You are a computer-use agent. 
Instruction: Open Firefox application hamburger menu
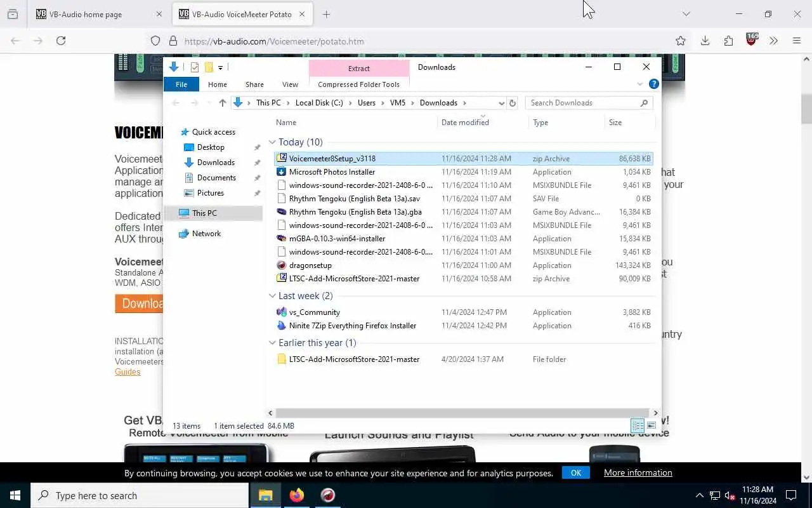click(797, 41)
